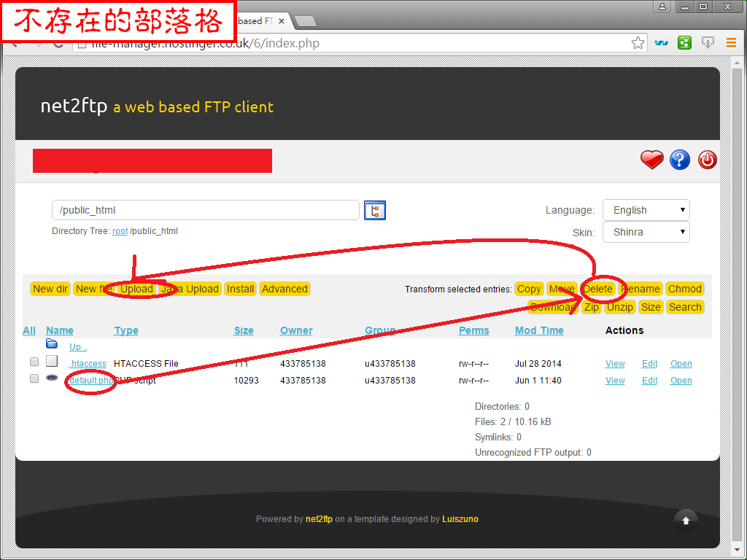Image resolution: width=747 pixels, height=560 pixels.
Task: Click the php icon for default.php
Action: coord(52,378)
